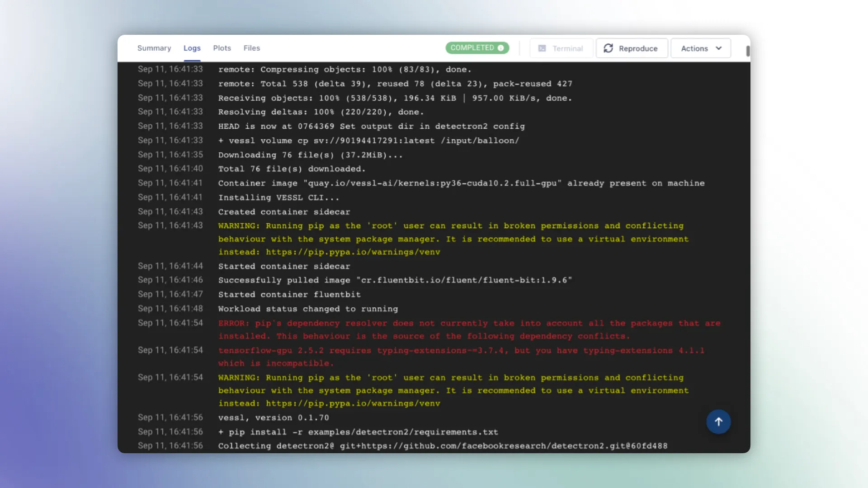Click the Terminal console icon
The height and width of the screenshot is (488, 868).
click(542, 48)
